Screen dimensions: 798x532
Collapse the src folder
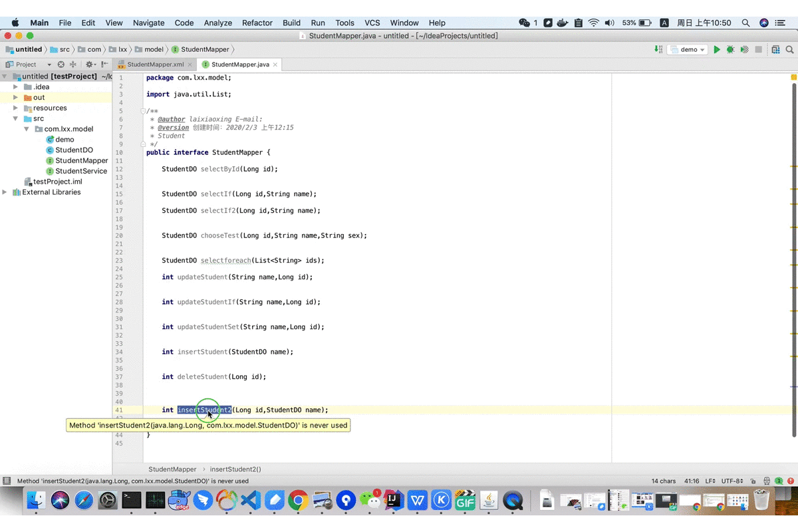15,118
